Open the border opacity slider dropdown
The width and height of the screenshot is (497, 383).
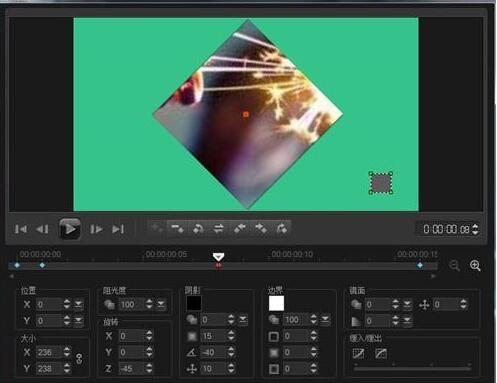click(x=325, y=320)
